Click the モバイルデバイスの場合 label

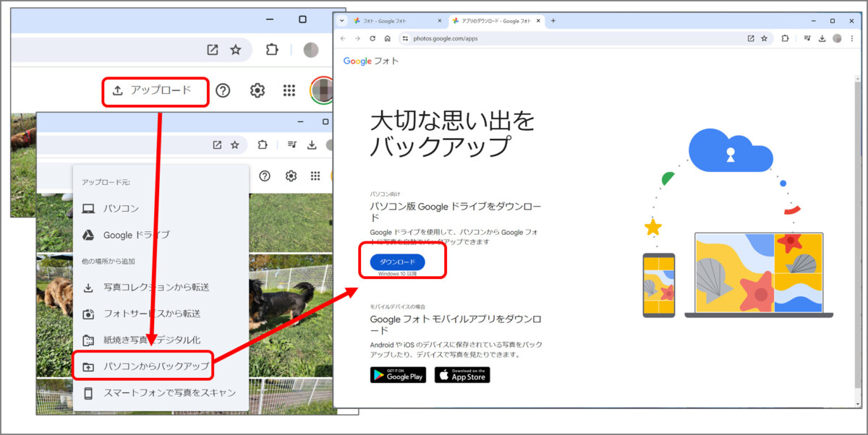click(398, 306)
